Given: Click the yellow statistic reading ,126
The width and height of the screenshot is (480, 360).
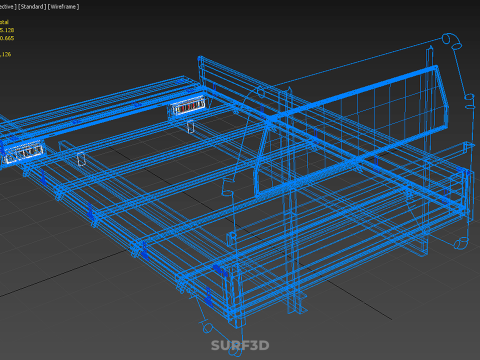Looking at the screenshot, I should pos(6,54).
